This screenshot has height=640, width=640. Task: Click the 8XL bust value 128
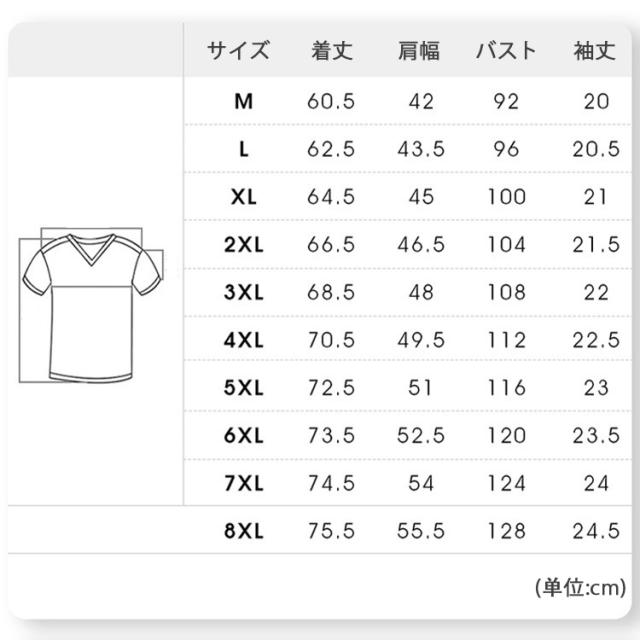pos(506,532)
